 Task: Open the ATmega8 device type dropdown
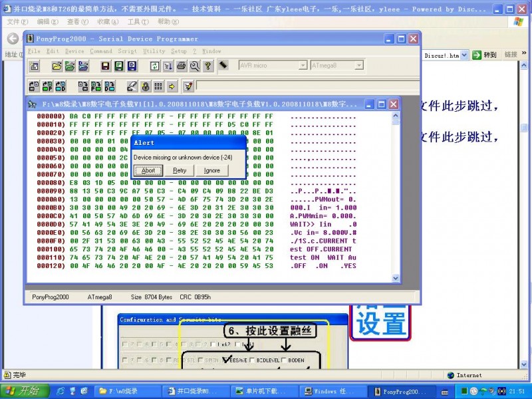coord(358,65)
